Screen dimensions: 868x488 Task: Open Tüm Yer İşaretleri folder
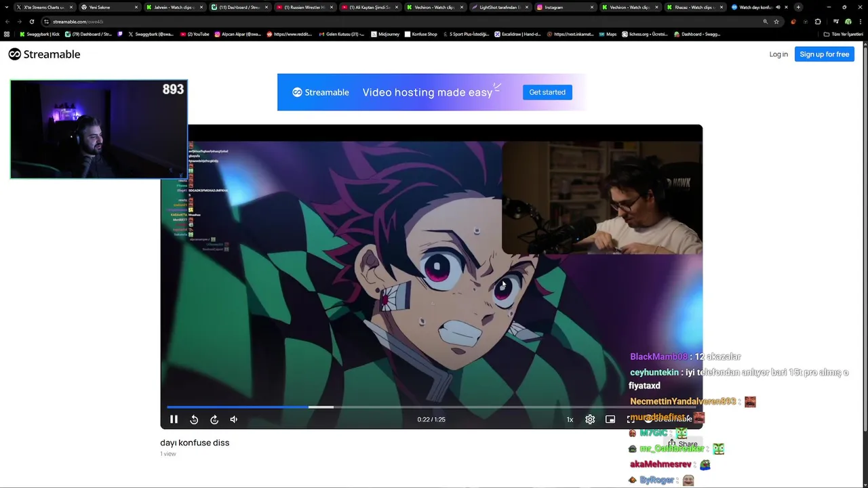pos(844,34)
